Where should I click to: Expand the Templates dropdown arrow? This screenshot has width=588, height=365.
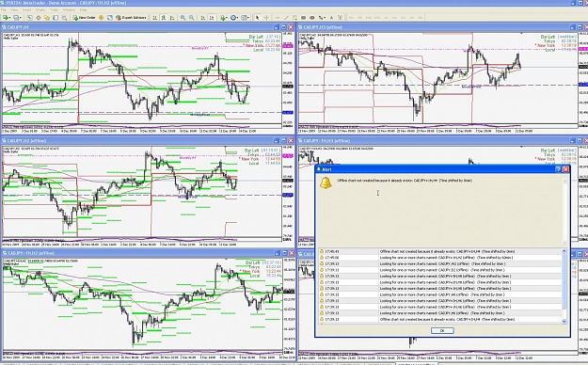(x=248, y=18)
